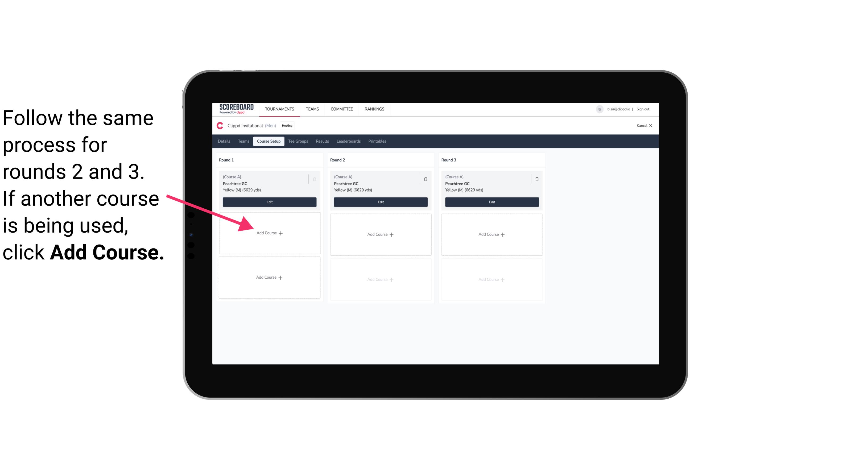The height and width of the screenshot is (467, 868).
Task: Click Edit button for Round 1 course
Action: (x=270, y=202)
